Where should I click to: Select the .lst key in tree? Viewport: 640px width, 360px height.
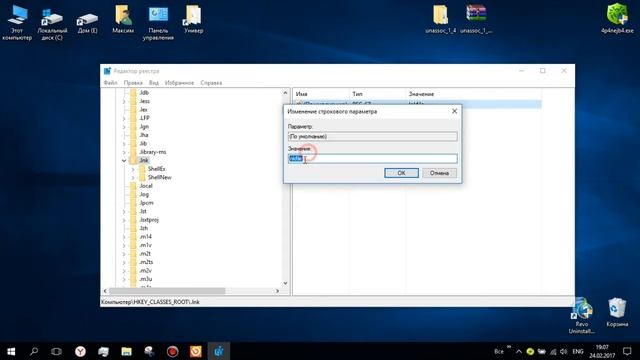coord(143,211)
